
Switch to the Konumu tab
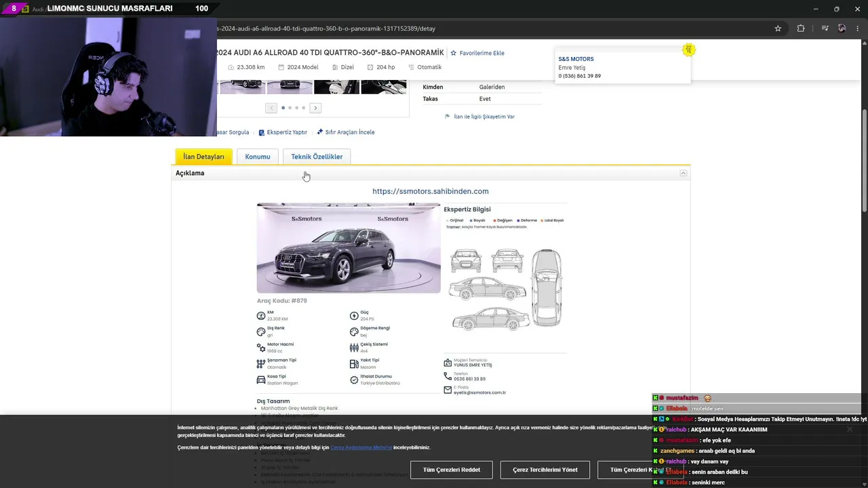258,157
